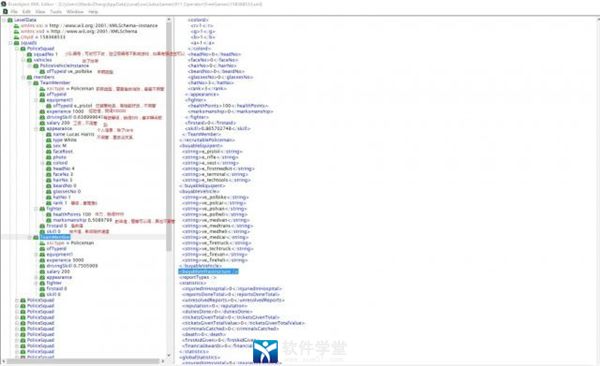Click the highlighted buyableInfrastructure XML line
Screen dimensions: 600x366
coord(209,271)
